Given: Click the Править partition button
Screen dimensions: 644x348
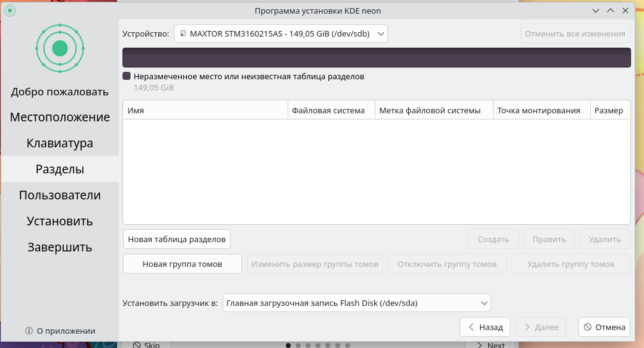Looking at the screenshot, I should (x=549, y=239).
